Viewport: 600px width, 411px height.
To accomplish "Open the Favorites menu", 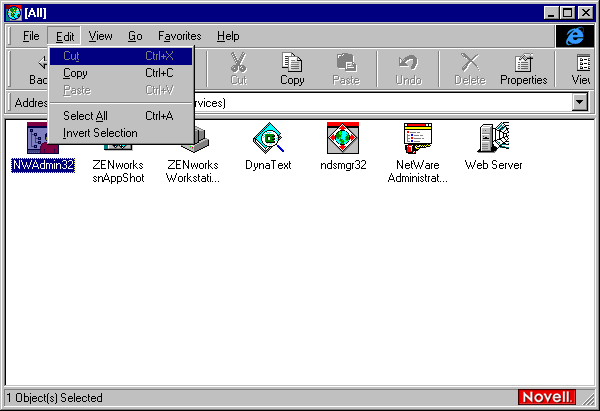I will pos(179,36).
